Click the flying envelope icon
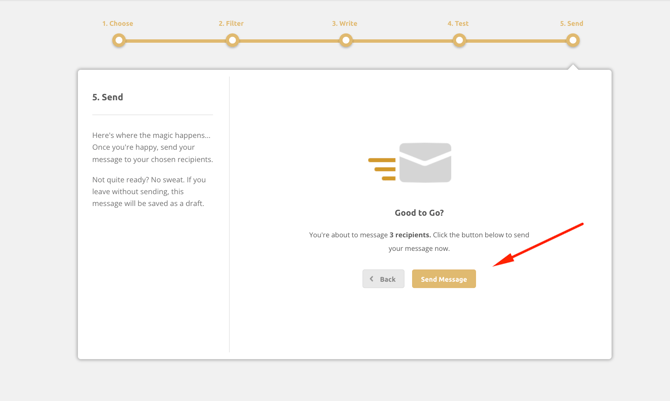This screenshot has height=401, width=670. [x=411, y=163]
